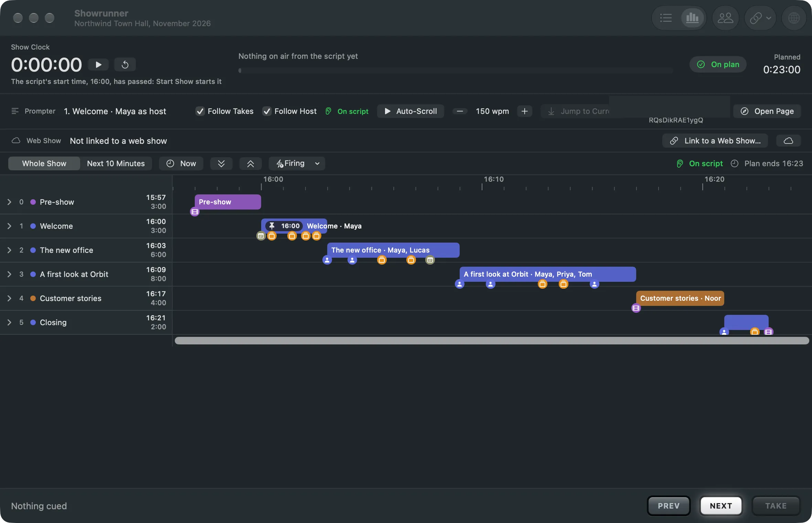Click the film cue marker under Pre-show block
This screenshot has width=812, height=523.
[x=195, y=212]
